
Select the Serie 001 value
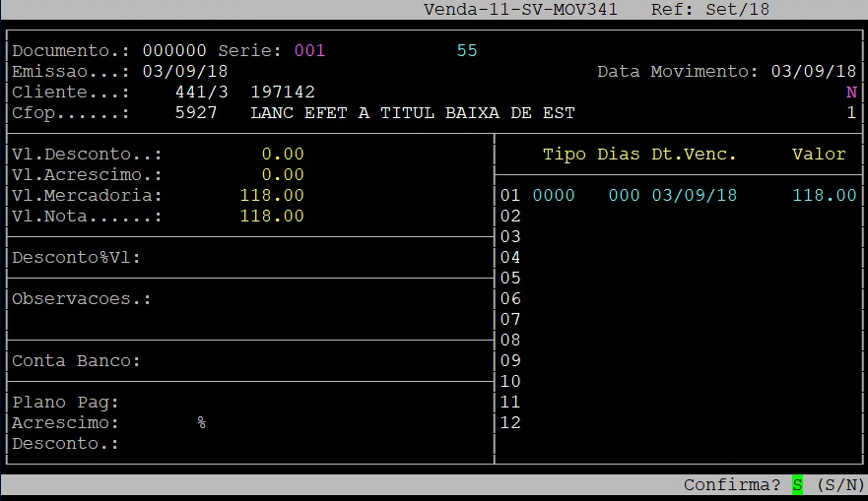(309, 50)
